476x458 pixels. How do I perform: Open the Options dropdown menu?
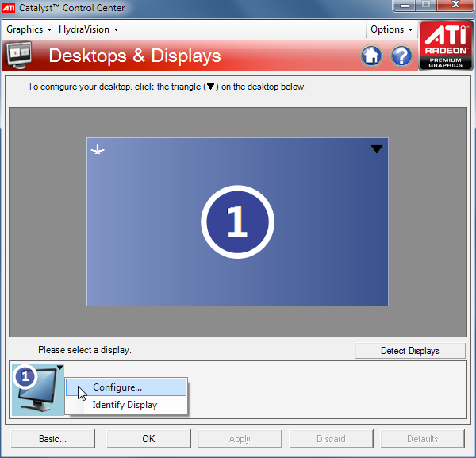(x=391, y=29)
